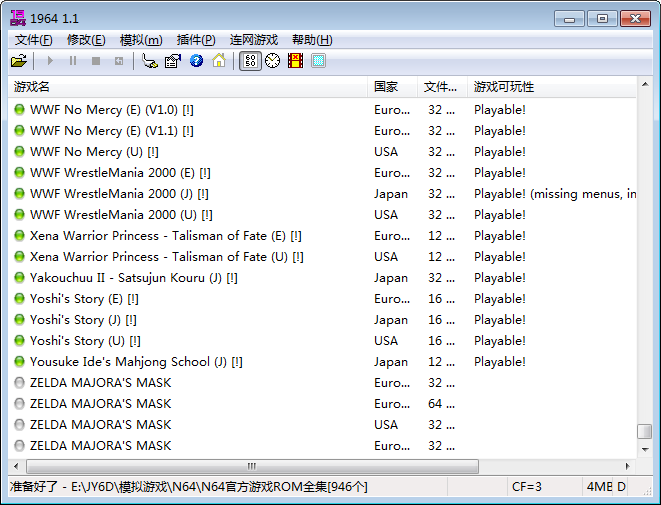
Task: Sort by the 游戏可玩性 column header
Action: coord(550,87)
